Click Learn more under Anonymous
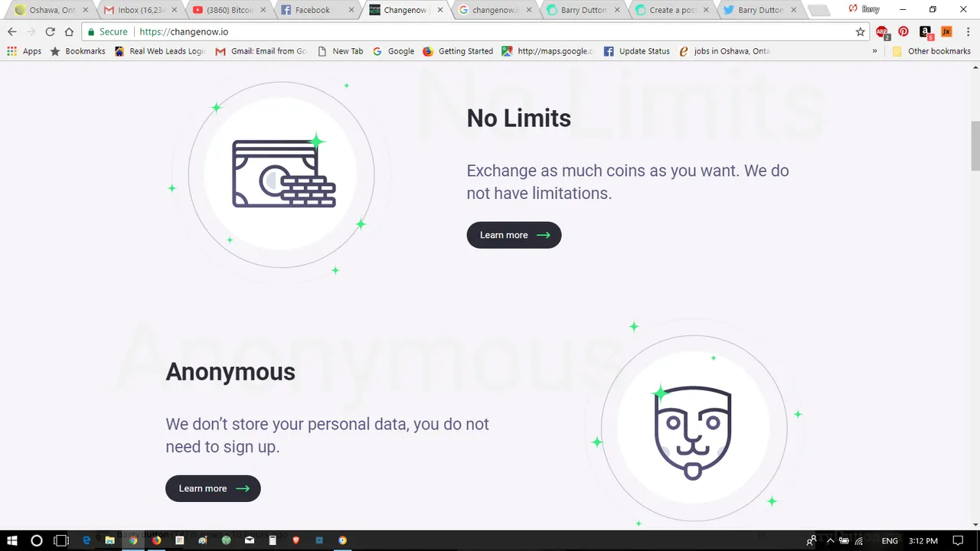 click(x=213, y=488)
